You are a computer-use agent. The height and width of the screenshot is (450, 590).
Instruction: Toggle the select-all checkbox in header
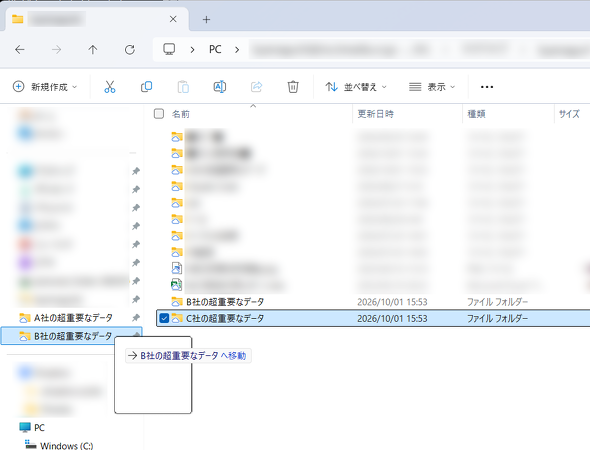point(159,114)
